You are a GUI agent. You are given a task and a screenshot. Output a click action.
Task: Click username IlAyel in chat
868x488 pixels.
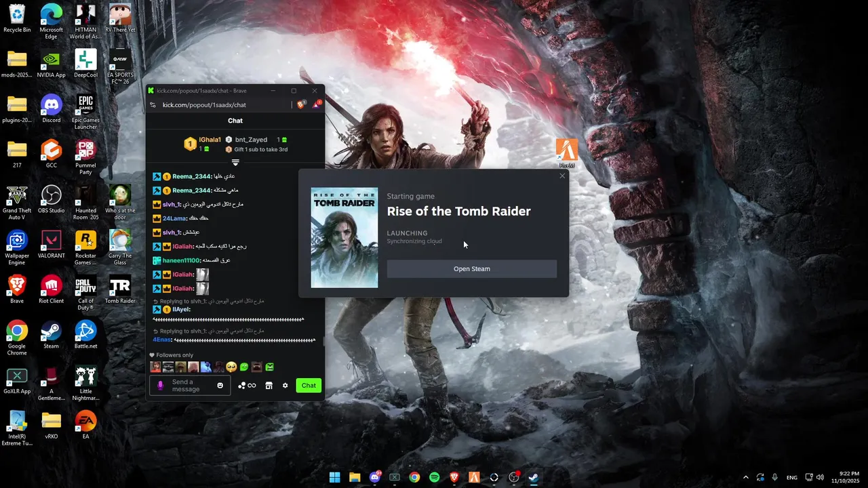pyautogui.click(x=182, y=309)
